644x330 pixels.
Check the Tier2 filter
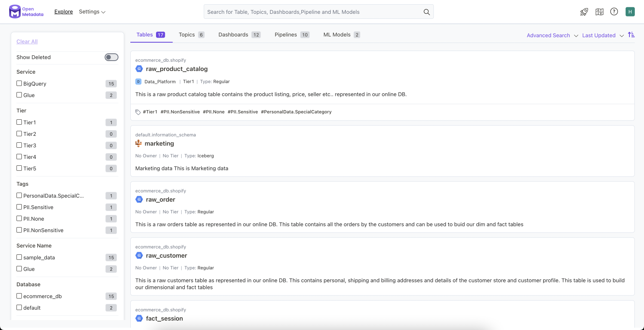[x=19, y=134]
